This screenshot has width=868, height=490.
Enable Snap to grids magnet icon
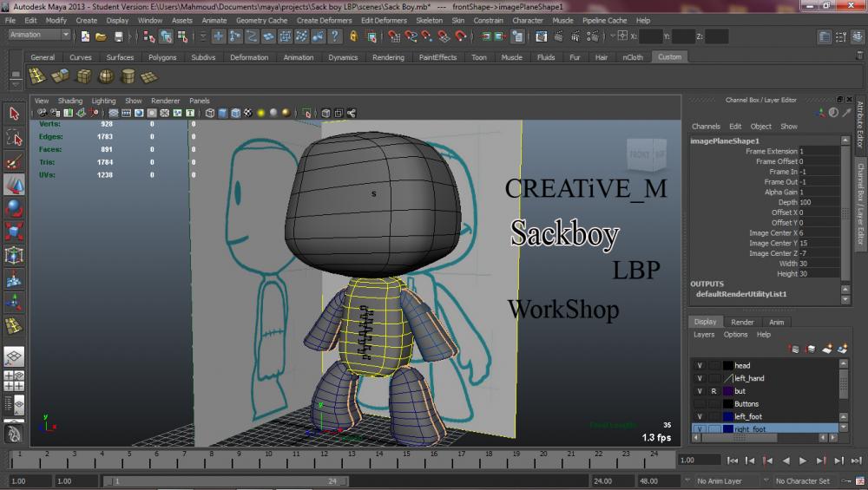pyautogui.click(x=393, y=36)
